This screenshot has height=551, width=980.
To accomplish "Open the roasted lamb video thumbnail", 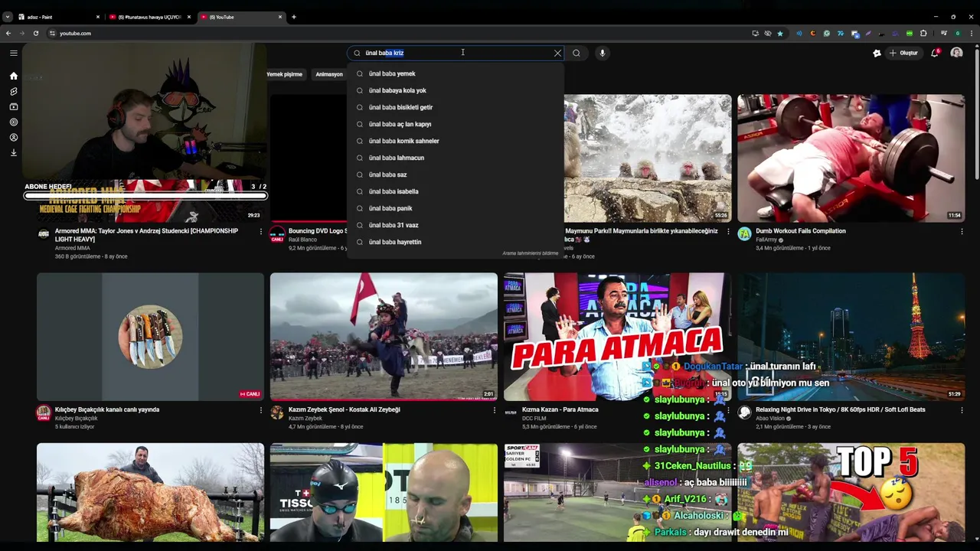I will (150, 493).
